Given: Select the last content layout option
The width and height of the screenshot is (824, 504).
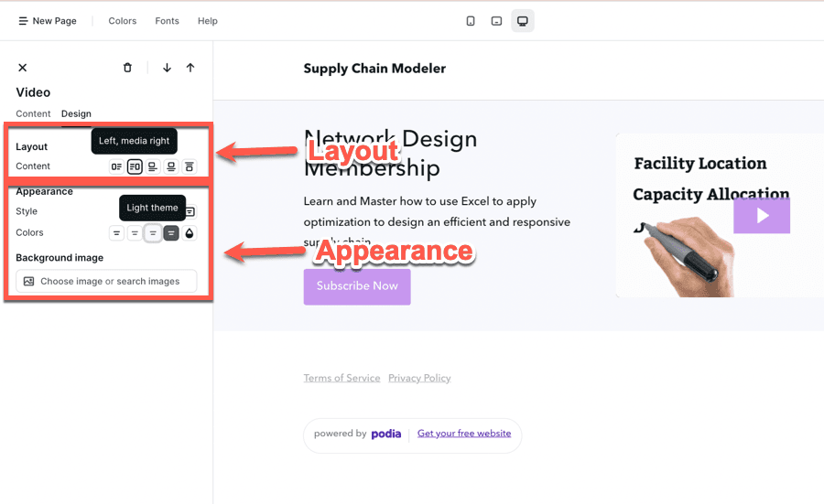Looking at the screenshot, I should point(190,166).
